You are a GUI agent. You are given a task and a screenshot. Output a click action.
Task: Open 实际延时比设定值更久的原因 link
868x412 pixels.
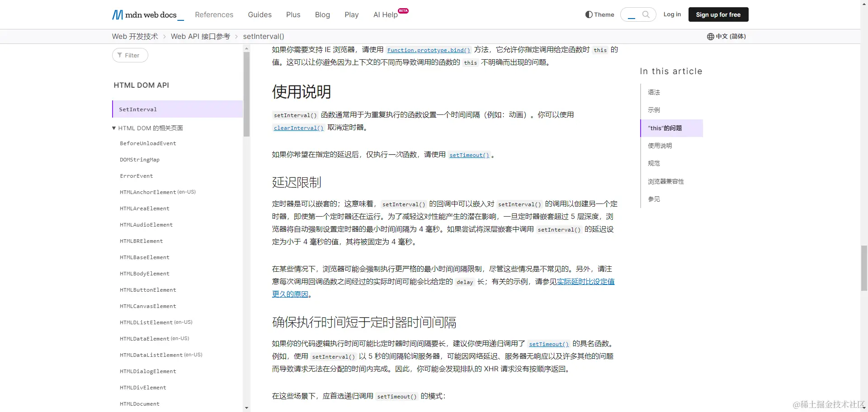(x=585, y=282)
